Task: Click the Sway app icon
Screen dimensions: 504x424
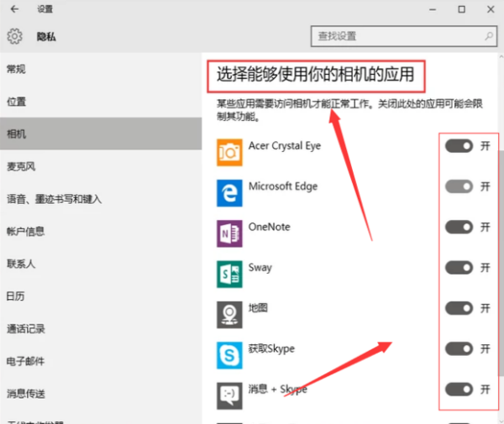Action: point(229,273)
